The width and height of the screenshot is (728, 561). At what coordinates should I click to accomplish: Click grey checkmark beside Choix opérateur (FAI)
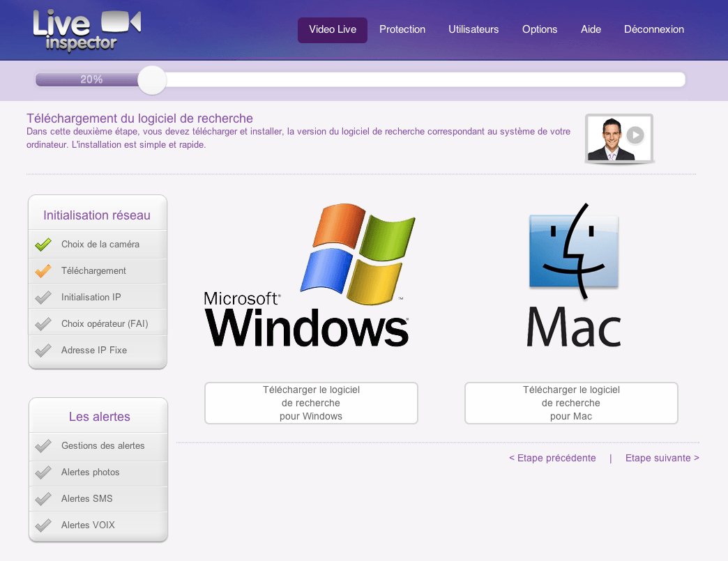click(43, 323)
